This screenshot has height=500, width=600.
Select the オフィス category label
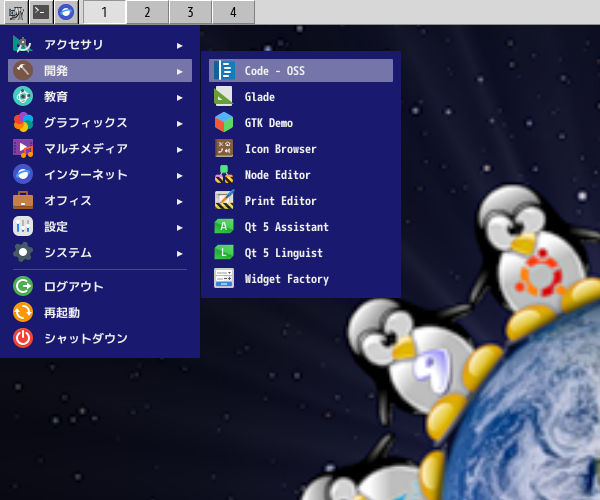click(68, 200)
